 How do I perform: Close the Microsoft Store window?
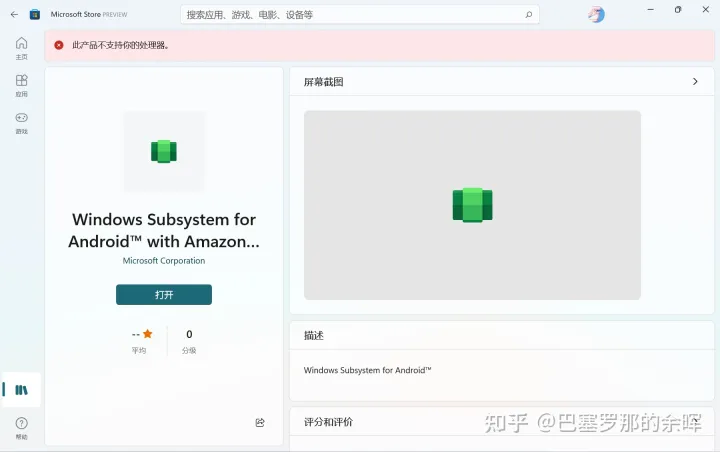click(x=706, y=10)
